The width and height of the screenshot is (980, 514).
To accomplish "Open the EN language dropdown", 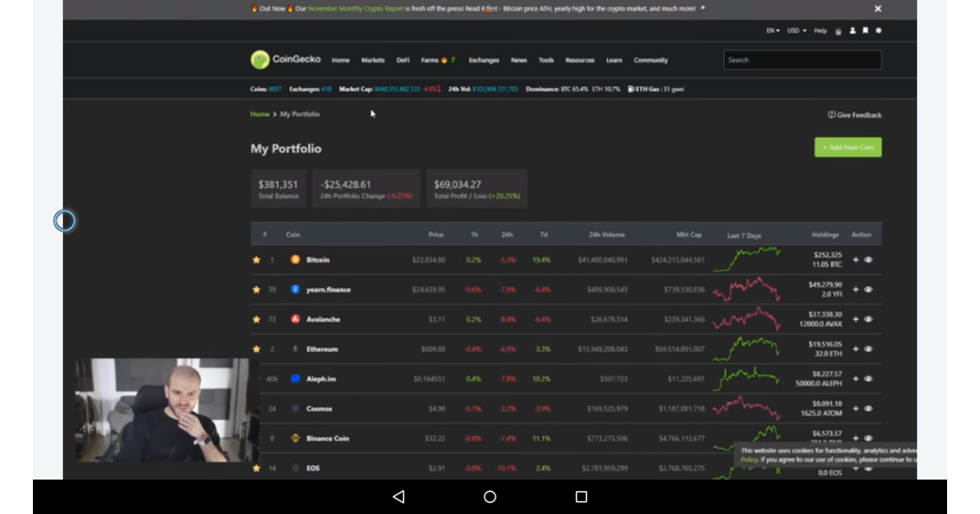I will pyautogui.click(x=773, y=31).
